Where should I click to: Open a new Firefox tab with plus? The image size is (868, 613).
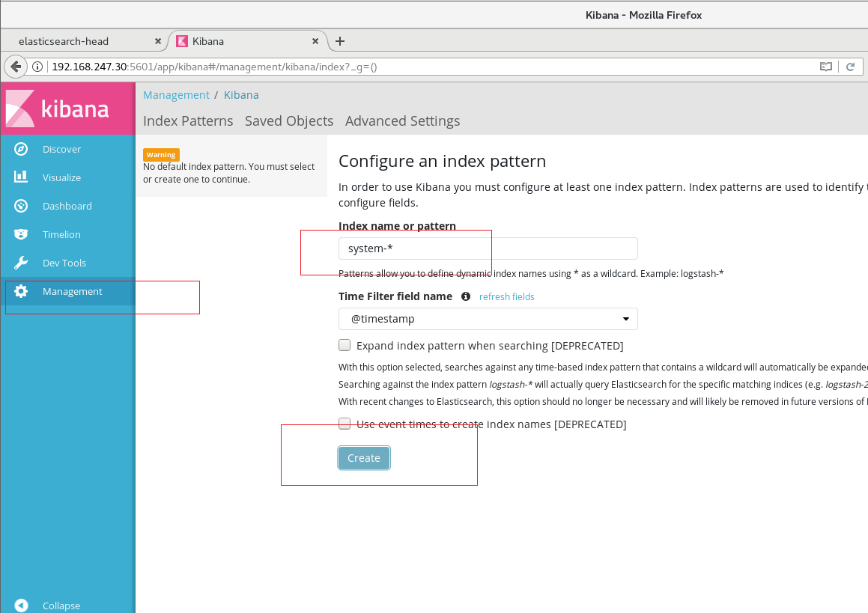[x=340, y=41]
